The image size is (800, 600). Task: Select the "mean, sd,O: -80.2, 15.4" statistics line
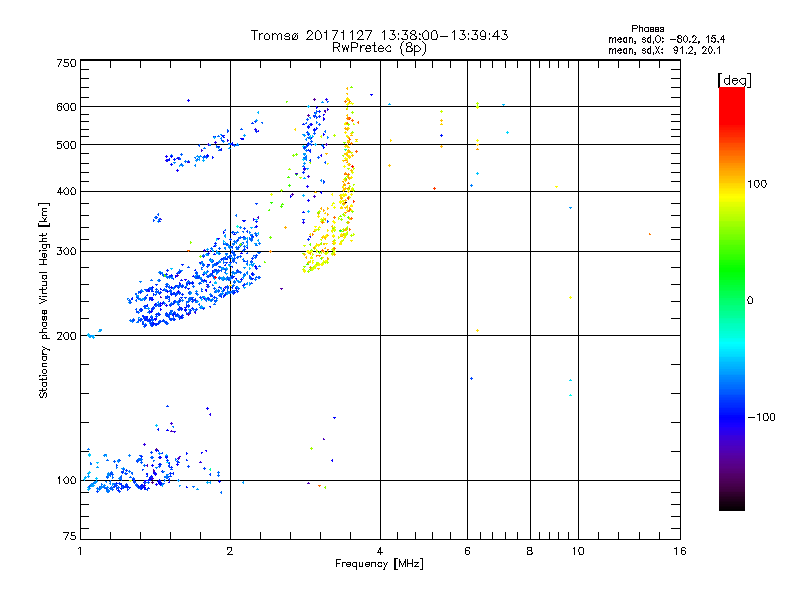666,39
